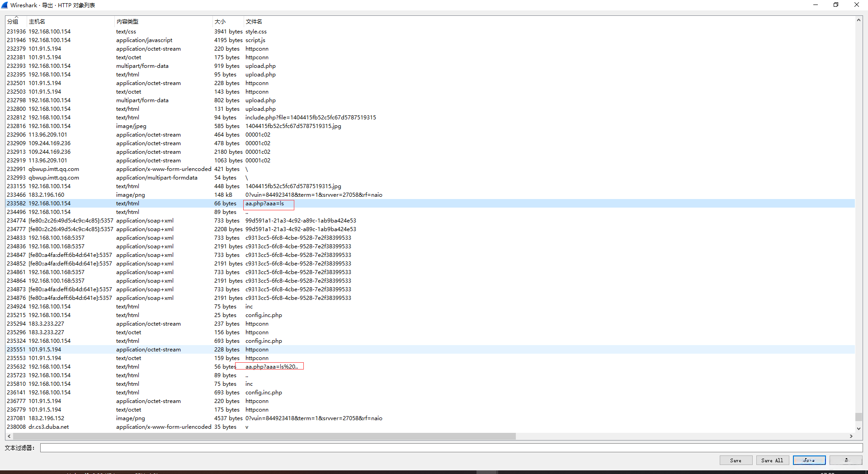Select the style.css object row
Image resolution: width=868 pixels, height=474 pixels.
coord(430,32)
